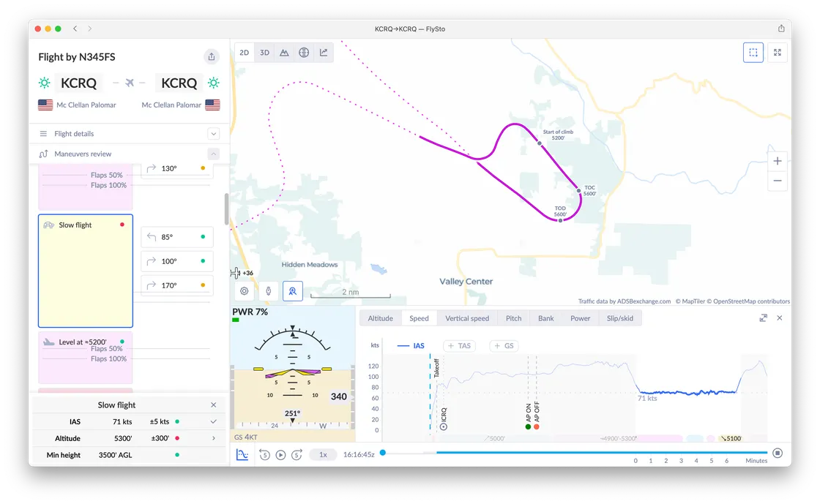Activate the dashed rectangle selection icon
The width and height of the screenshot is (820, 504).
753,53
